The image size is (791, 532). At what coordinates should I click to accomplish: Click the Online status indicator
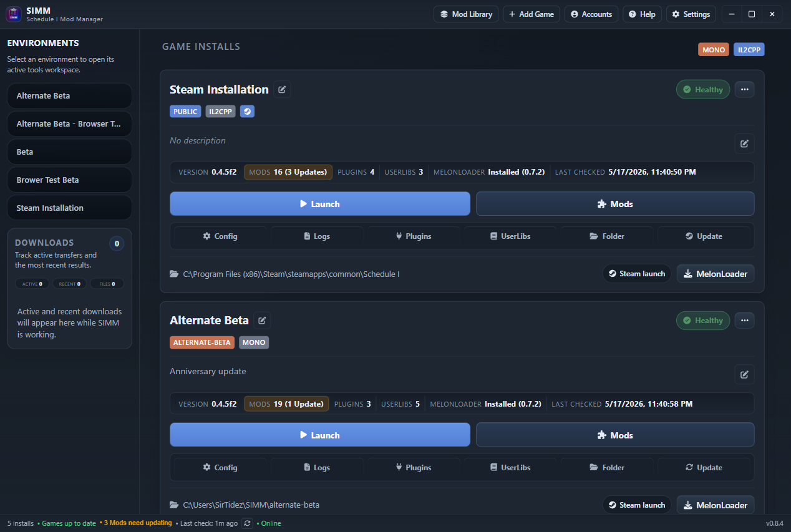click(x=270, y=523)
